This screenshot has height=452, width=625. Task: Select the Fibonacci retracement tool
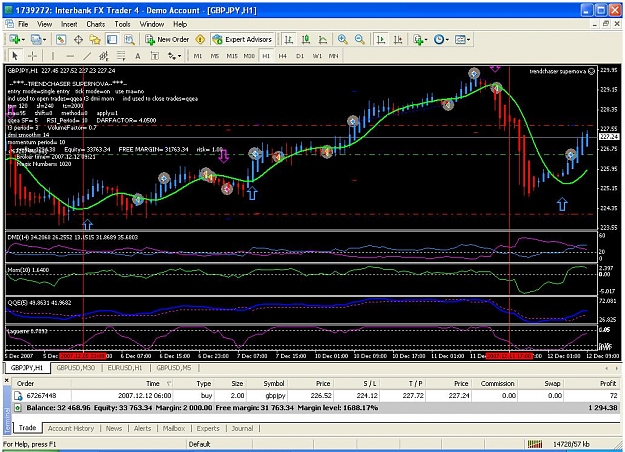pyautogui.click(x=121, y=56)
